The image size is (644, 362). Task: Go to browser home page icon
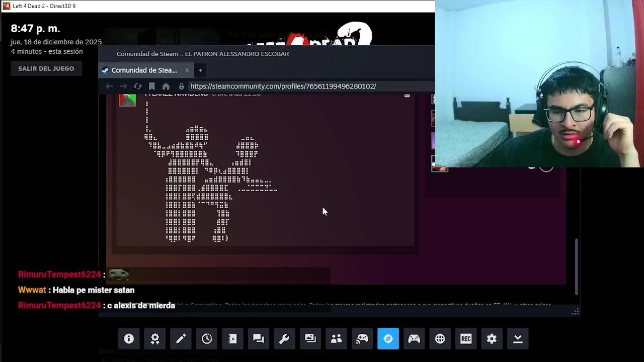pyautogui.click(x=166, y=86)
